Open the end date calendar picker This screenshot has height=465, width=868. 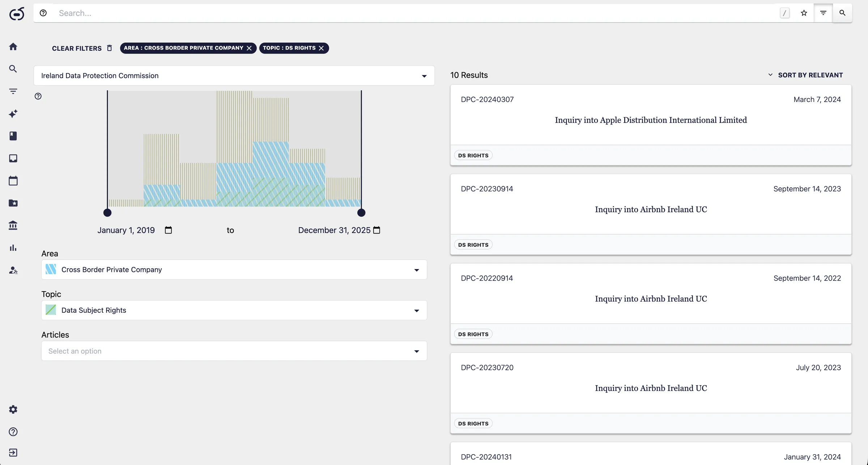coord(376,230)
